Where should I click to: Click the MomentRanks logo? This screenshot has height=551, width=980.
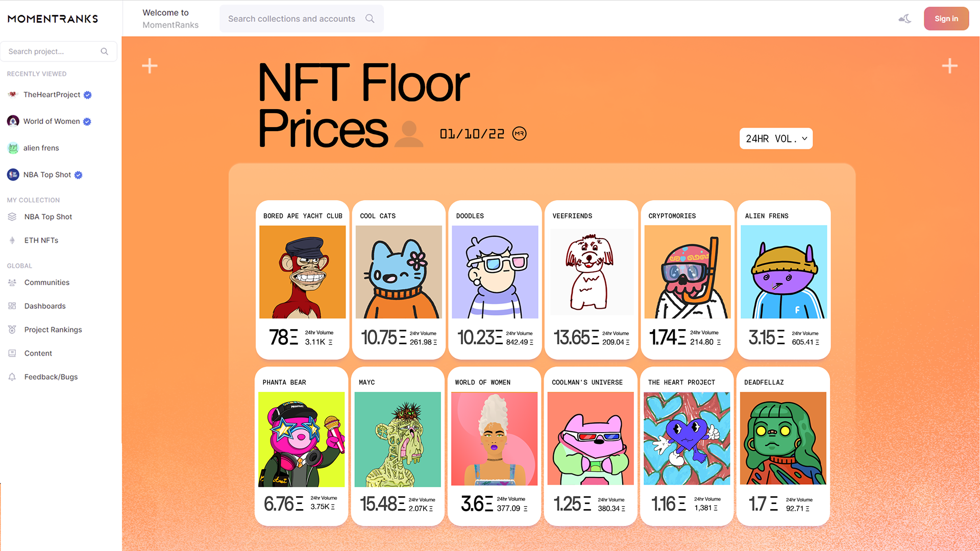click(x=53, y=19)
